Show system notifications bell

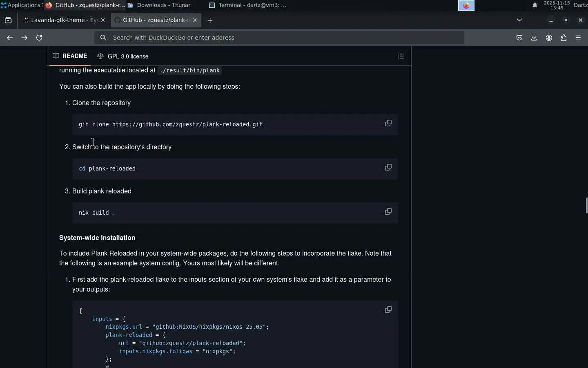(535, 5)
